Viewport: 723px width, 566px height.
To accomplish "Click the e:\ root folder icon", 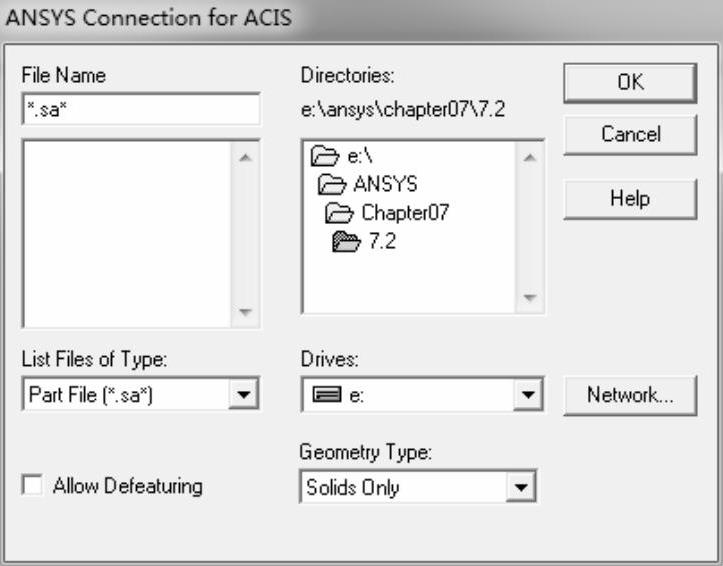I will (x=325, y=155).
